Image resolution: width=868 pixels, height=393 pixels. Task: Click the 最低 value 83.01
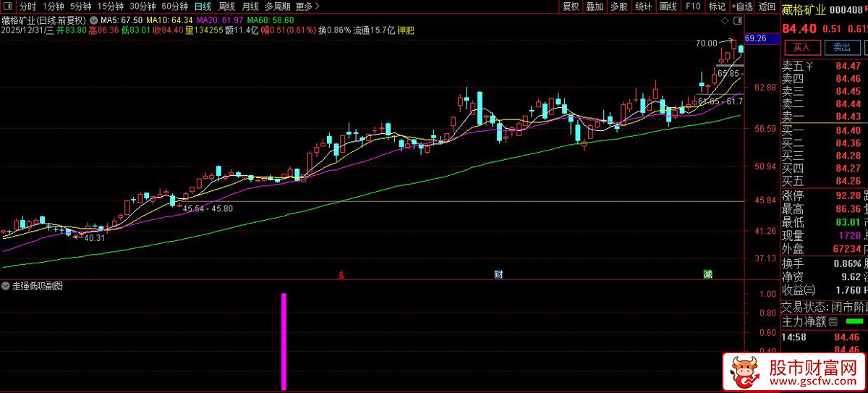coord(848,222)
